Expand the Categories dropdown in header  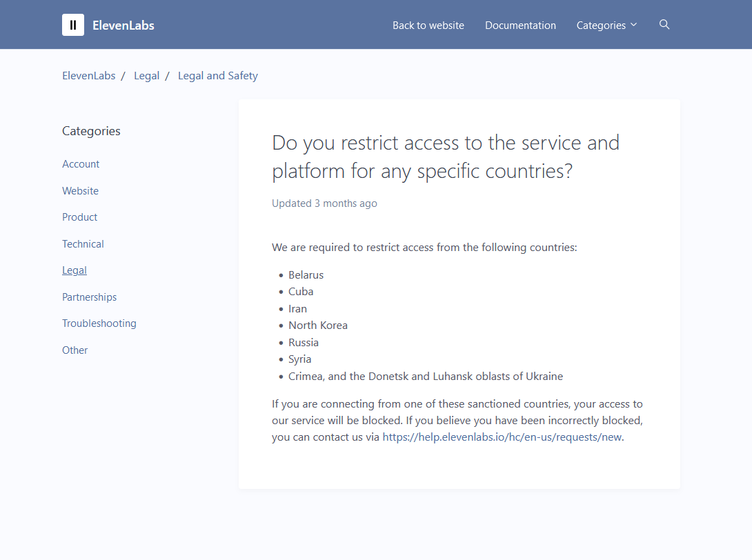[606, 26]
